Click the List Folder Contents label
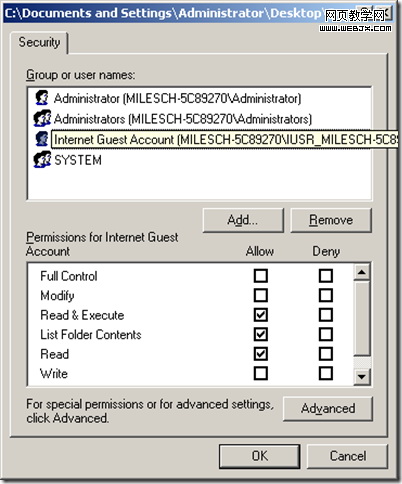 [x=91, y=334]
